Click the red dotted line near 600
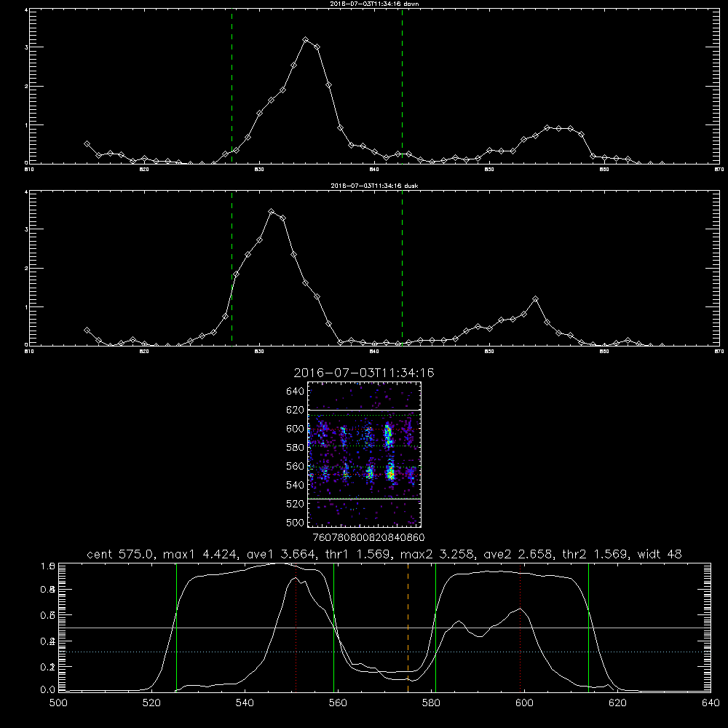 (x=520, y=628)
